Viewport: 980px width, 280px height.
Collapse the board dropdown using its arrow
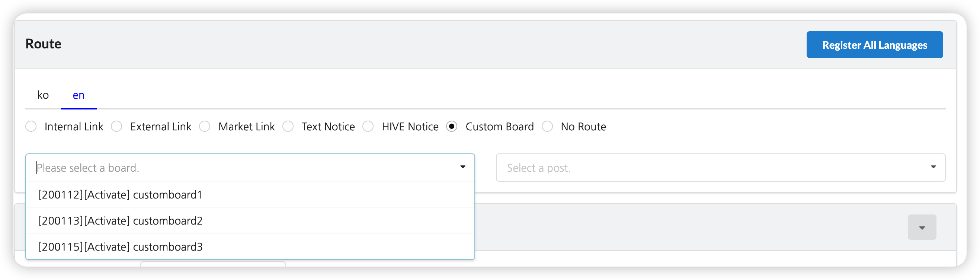click(462, 167)
